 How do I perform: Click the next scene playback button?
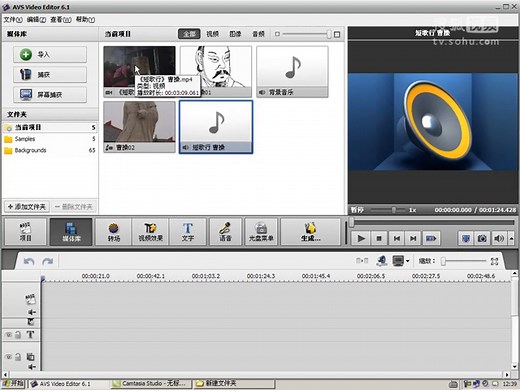[x=431, y=238]
